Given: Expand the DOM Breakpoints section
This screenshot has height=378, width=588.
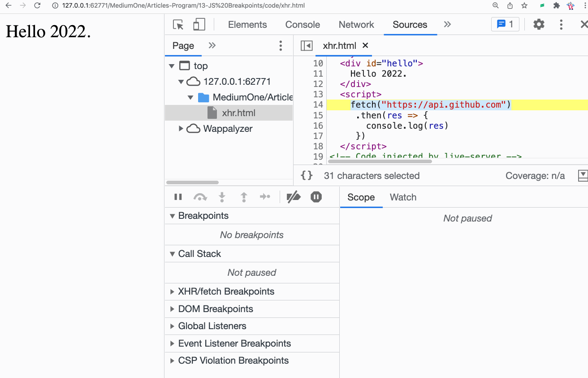Looking at the screenshot, I should click(x=215, y=309).
